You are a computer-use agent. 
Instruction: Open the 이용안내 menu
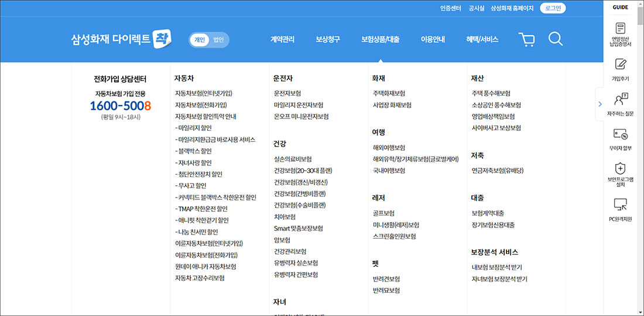[x=433, y=39]
